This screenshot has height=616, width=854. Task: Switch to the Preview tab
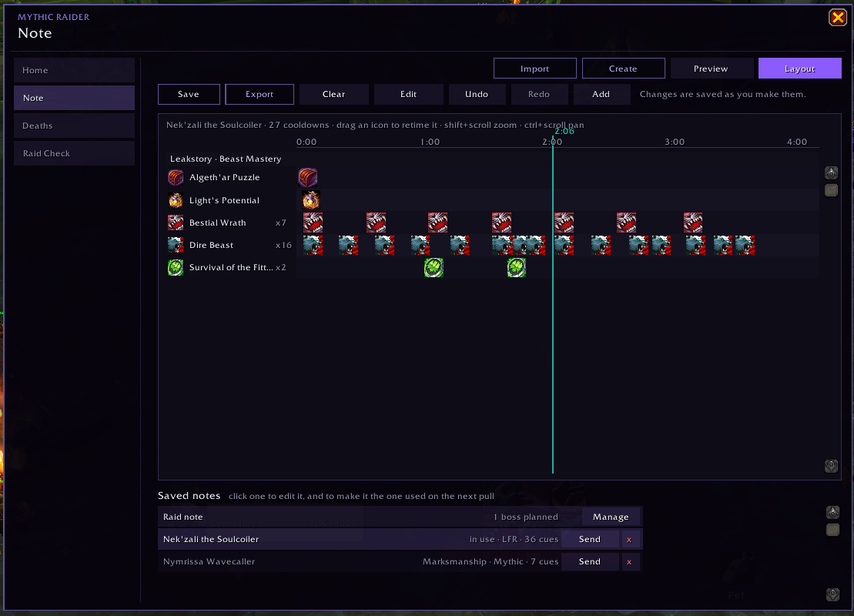[x=712, y=69]
